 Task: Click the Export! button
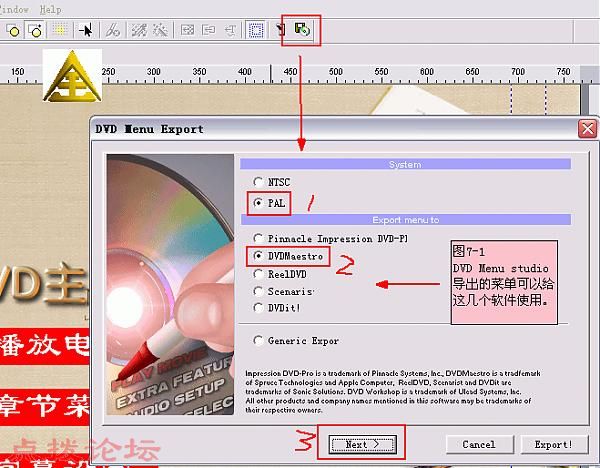[553, 444]
